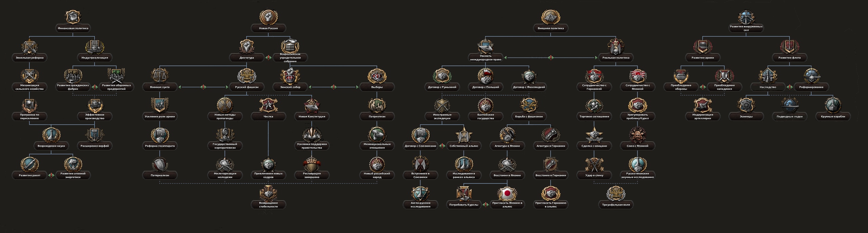Screen dimensions: 868x233
Task: Select the Возрождение науки focus icon
Action: [51, 135]
